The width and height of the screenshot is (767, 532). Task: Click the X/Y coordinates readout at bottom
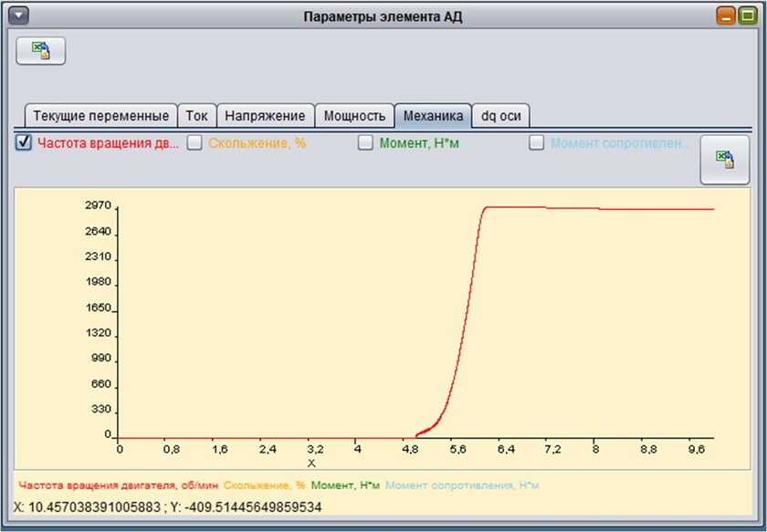[x=168, y=506]
